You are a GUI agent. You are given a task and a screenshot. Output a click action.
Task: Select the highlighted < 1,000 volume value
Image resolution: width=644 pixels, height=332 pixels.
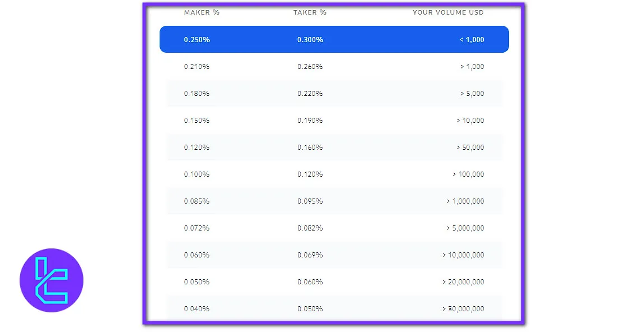pos(472,40)
